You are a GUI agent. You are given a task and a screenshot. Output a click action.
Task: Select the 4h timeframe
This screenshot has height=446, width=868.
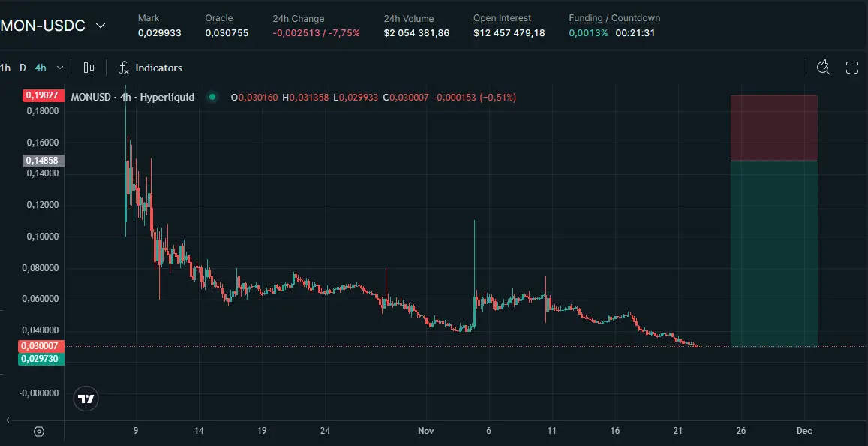(41, 68)
